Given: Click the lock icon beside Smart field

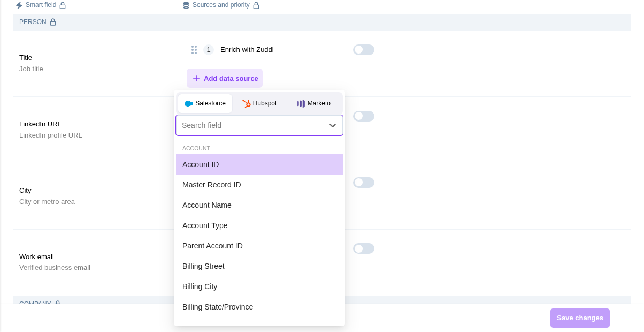Looking at the screenshot, I should [63, 5].
